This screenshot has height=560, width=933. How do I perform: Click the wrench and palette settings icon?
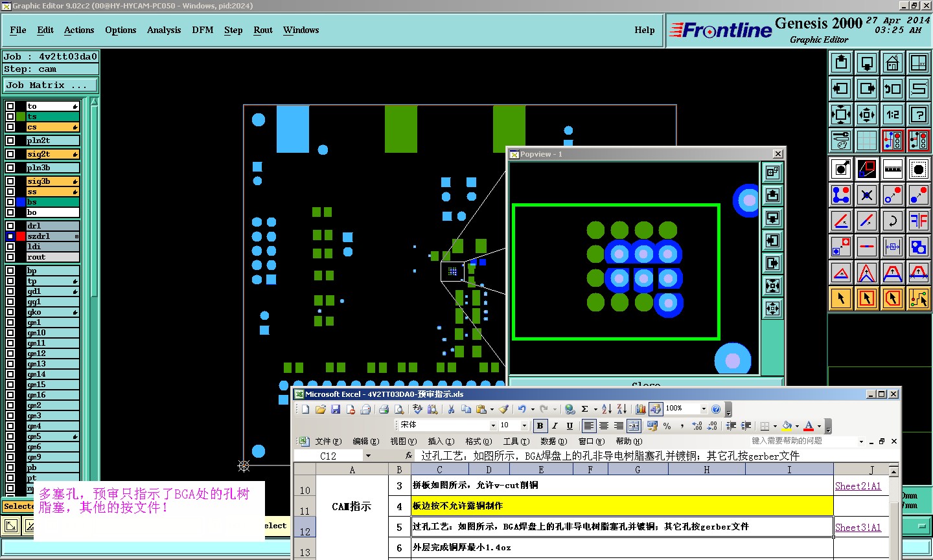pos(841,140)
